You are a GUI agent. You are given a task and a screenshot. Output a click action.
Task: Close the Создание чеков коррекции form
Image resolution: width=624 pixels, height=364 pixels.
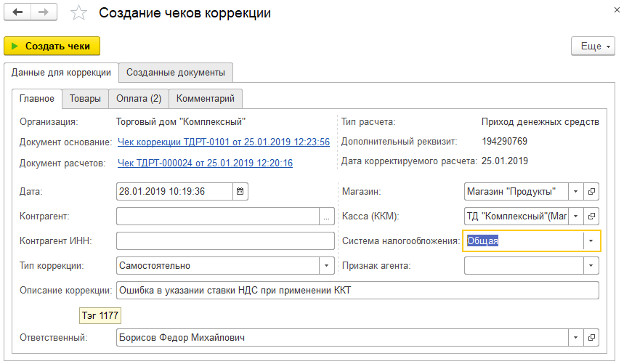[609, 12]
